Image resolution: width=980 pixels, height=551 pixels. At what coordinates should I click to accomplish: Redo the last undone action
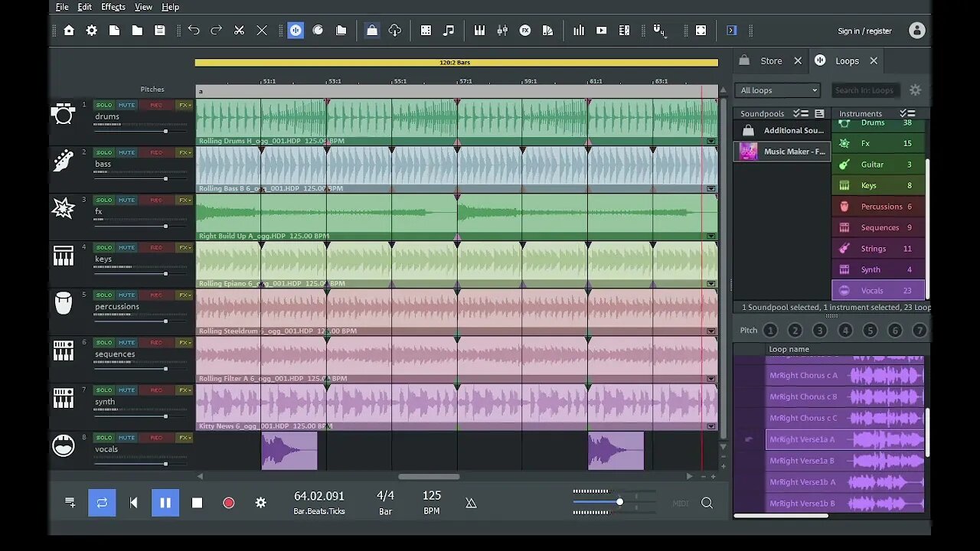pyautogui.click(x=217, y=31)
